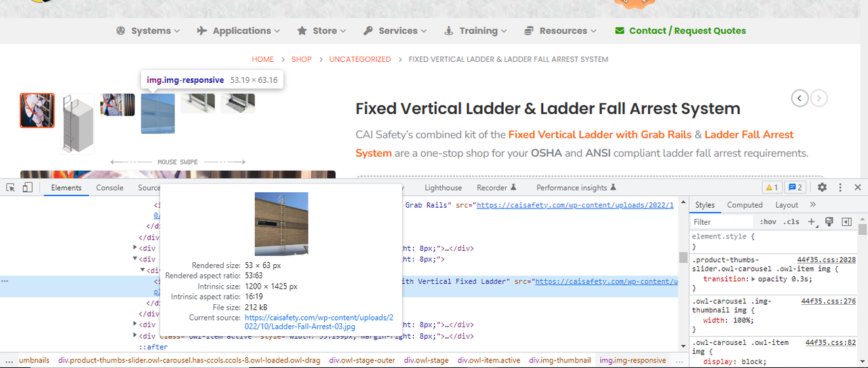Viewport: 868px width, 368px height.
Task: Open DevTools settings gear
Action: (x=822, y=187)
